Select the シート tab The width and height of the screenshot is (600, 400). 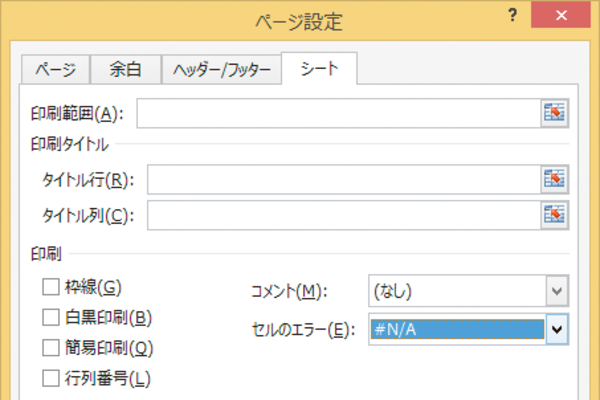tap(319, 69)
